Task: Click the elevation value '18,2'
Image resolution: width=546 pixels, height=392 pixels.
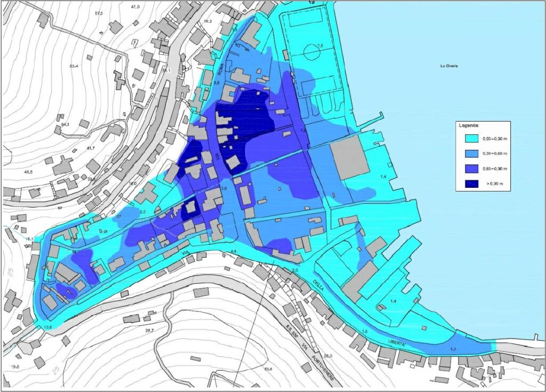Action: tap(207, 21)
